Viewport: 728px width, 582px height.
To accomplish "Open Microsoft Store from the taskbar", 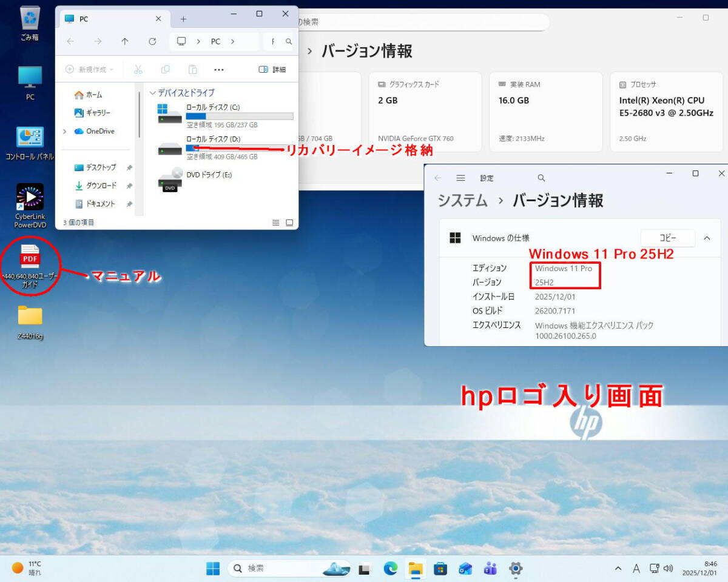I will [x=440, y=569].
